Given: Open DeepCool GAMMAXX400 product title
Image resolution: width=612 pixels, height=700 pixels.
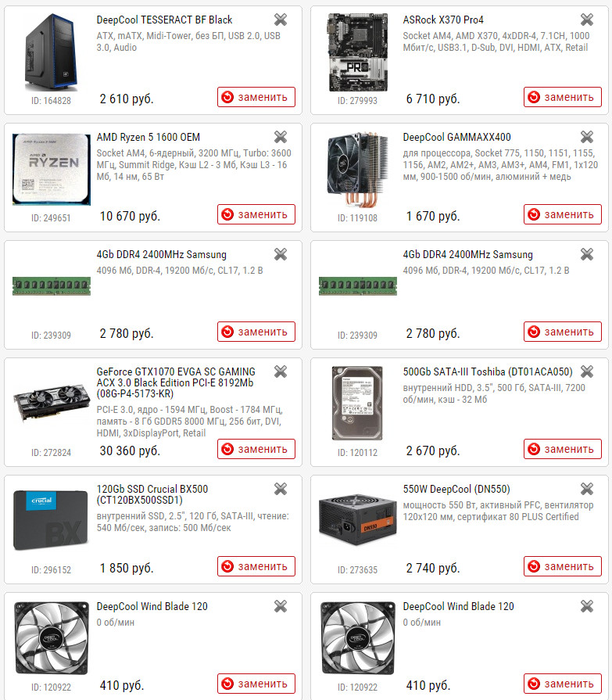Looking at the screenshot, I should (x=456, y=138).
